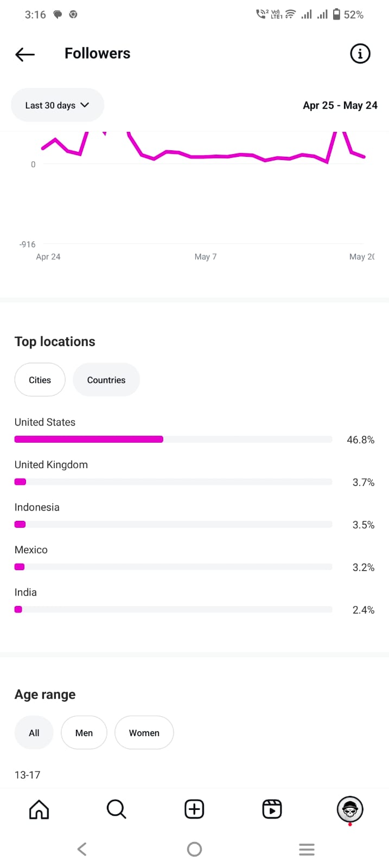Screen dimensions: 389x868
Task: Click the Apr 25 - May 24 date range
Action: pos(340,105)
